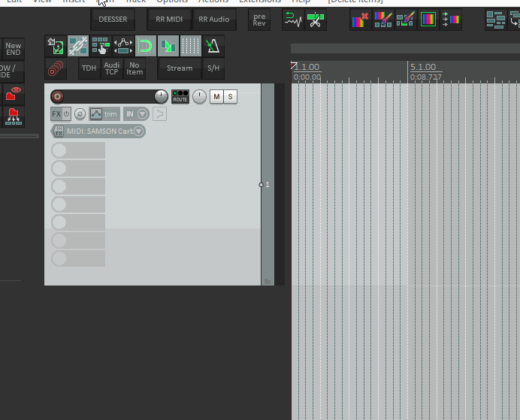Click the Audi TCP button

(111, 68)
